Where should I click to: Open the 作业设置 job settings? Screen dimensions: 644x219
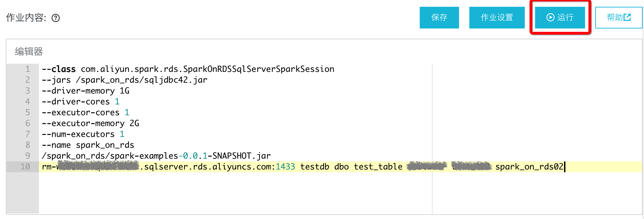click(497, 17)
